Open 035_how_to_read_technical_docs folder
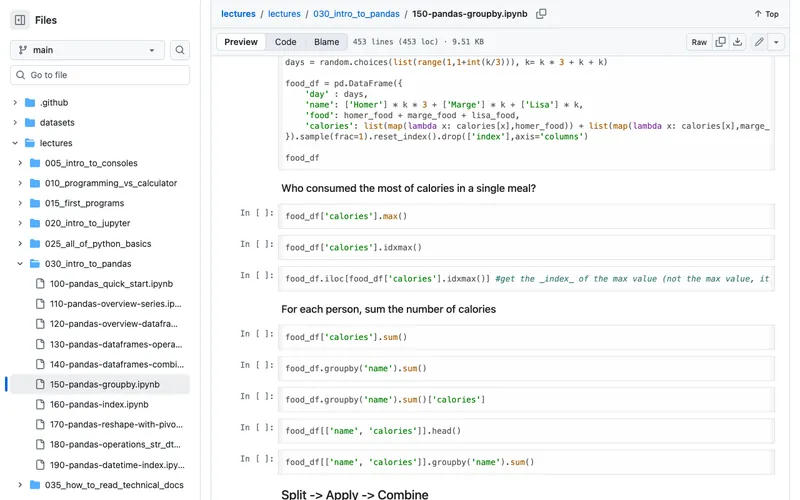The height and width of the screenshot is (500, 800). (114, 485)
